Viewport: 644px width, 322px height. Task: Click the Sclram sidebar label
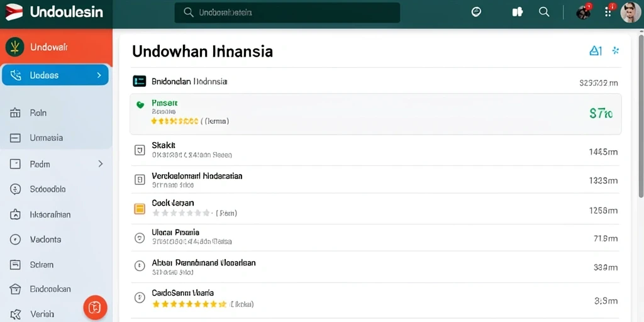pos(42,265)
